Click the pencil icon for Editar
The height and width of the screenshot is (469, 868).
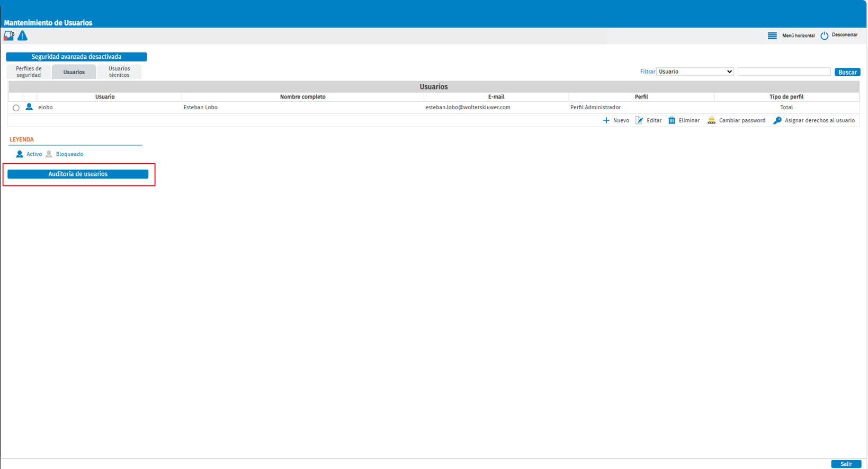(639, 120)
